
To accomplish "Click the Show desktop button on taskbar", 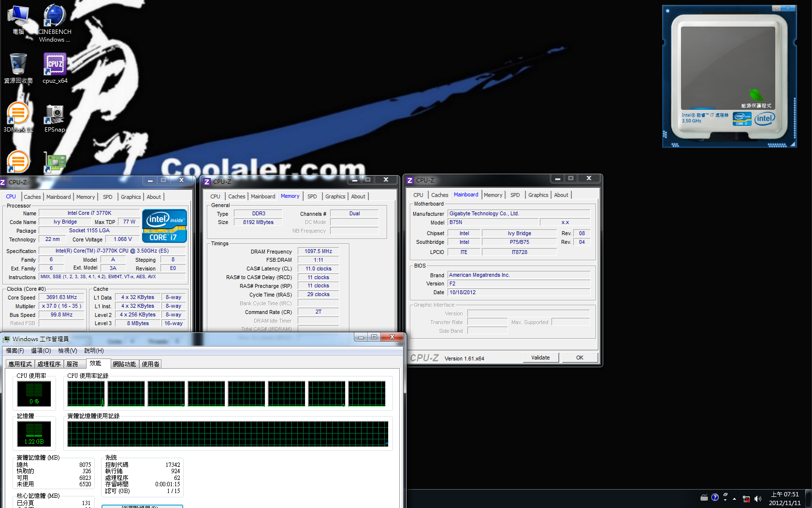I will [x=809, y=499].
